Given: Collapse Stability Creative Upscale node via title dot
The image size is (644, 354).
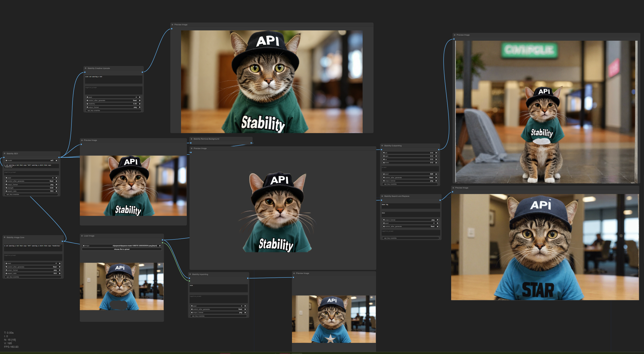Looking at the screenshot, I should coord(86,68).
